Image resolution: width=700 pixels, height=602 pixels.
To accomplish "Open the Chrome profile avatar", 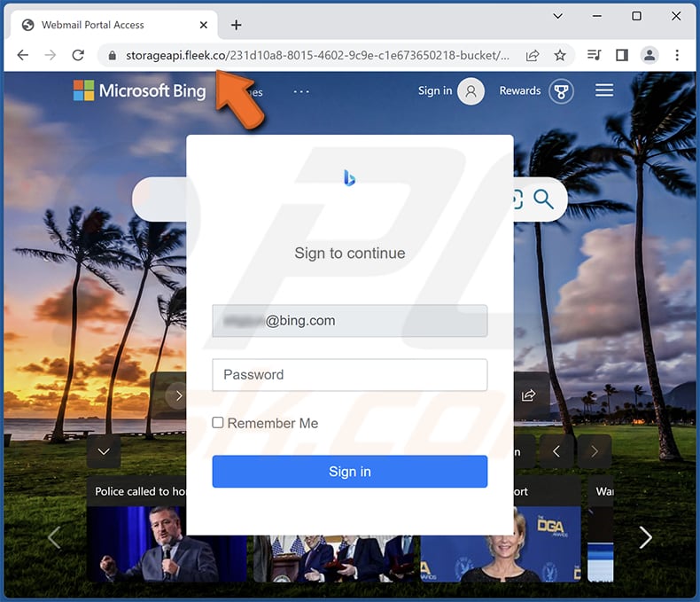I will click(x=649, y=55).
